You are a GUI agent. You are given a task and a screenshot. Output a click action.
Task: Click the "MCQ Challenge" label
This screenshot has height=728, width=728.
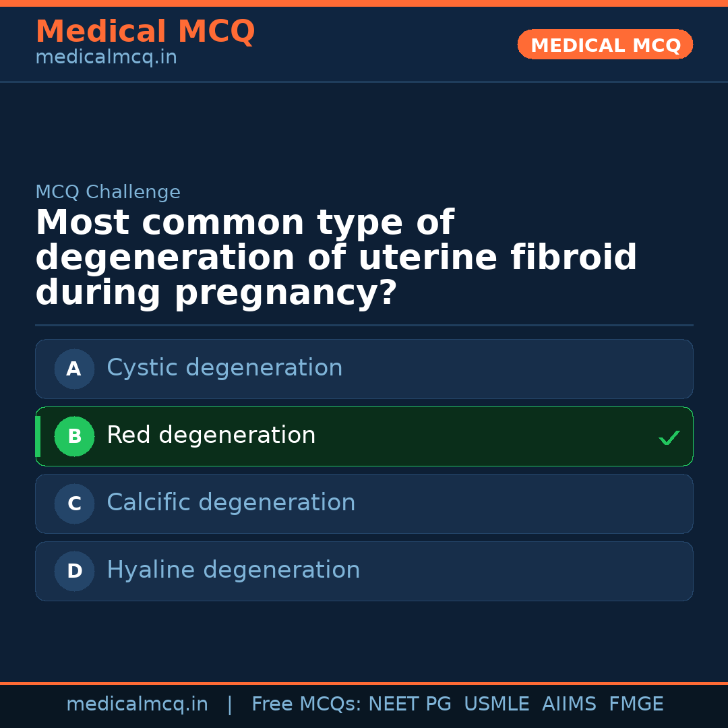(x=108, y=192)
